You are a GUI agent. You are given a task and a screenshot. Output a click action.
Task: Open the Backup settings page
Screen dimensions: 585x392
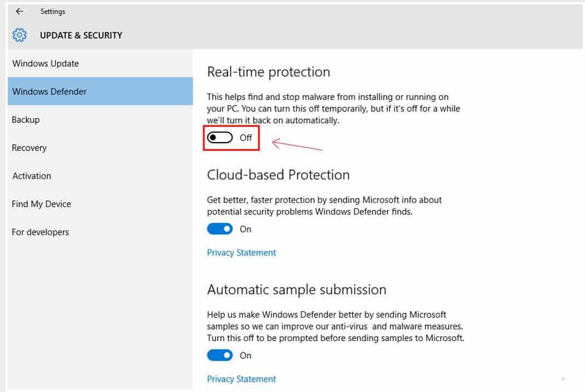(100, 120)
